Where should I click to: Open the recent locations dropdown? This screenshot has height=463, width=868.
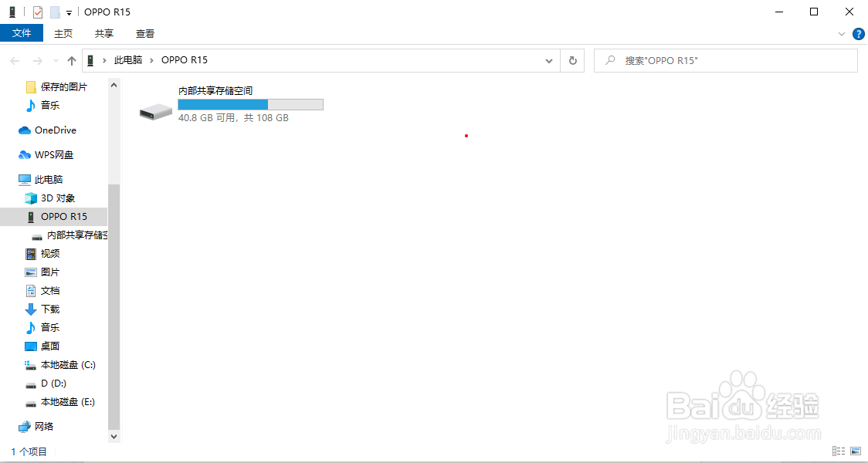(56, 60)
